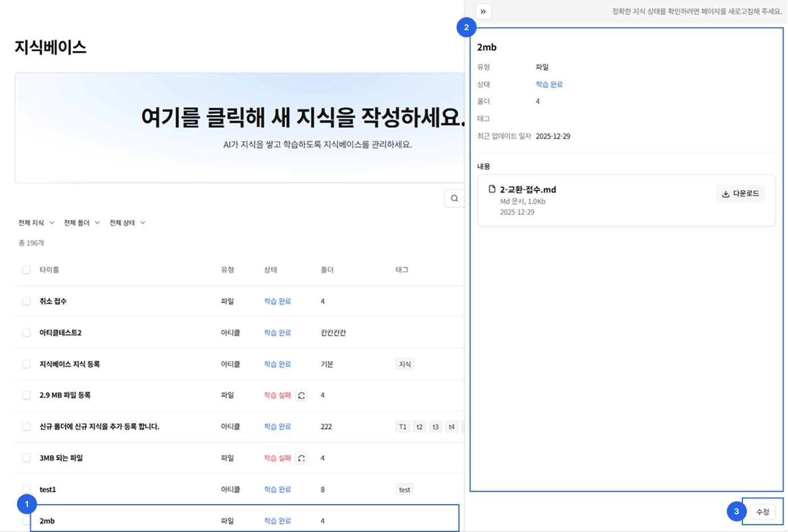Open the 전체 지식 filter dropdown
This screenshot has height=532, width=788.
click(x=36, y=223)
